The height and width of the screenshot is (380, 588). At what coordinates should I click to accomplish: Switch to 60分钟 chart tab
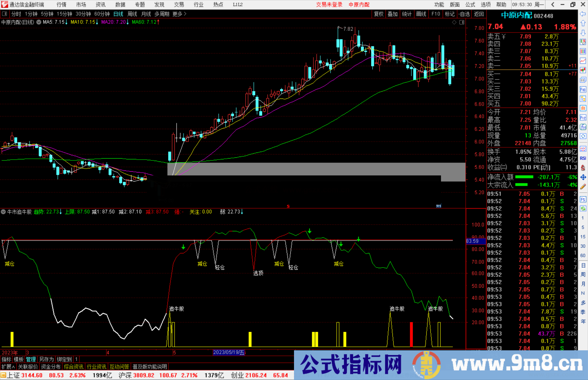(x=102, y=14)
